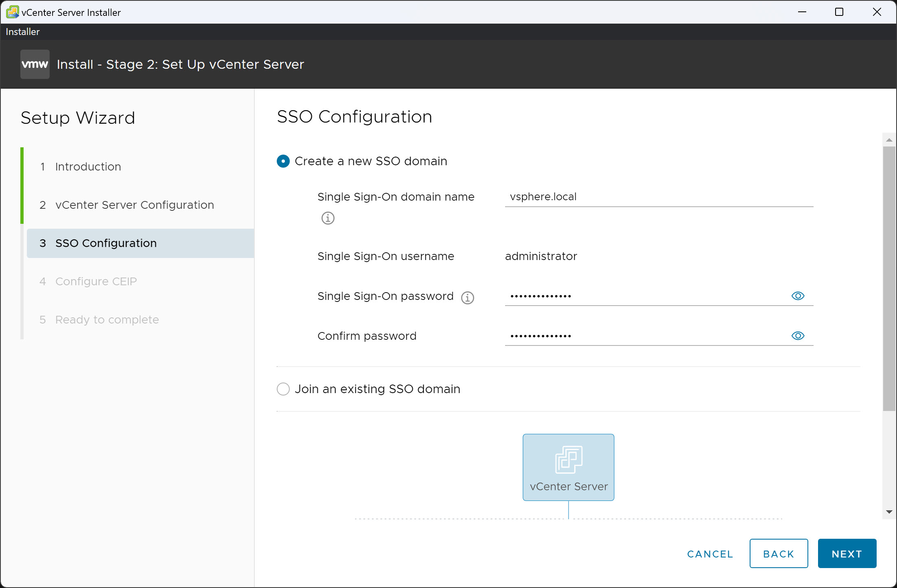This screenshot has height=588, width=897.
Task: Go to the Introduction step
Action: coord(88,166)
